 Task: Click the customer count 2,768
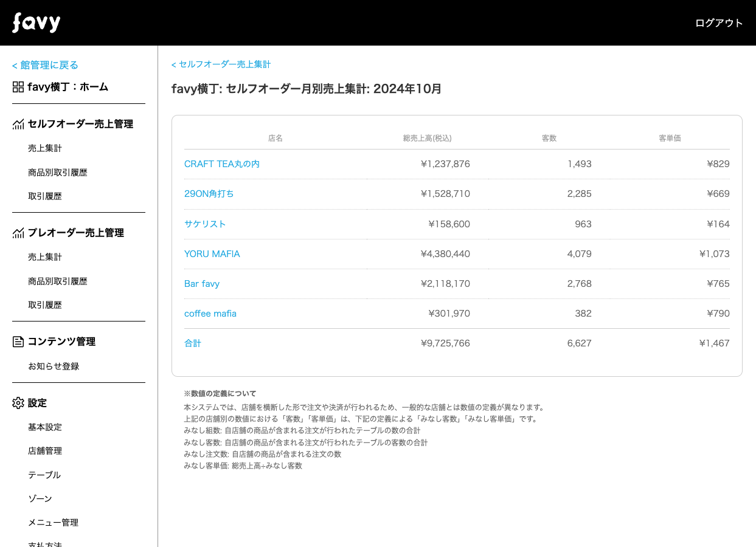click(580, 284)
